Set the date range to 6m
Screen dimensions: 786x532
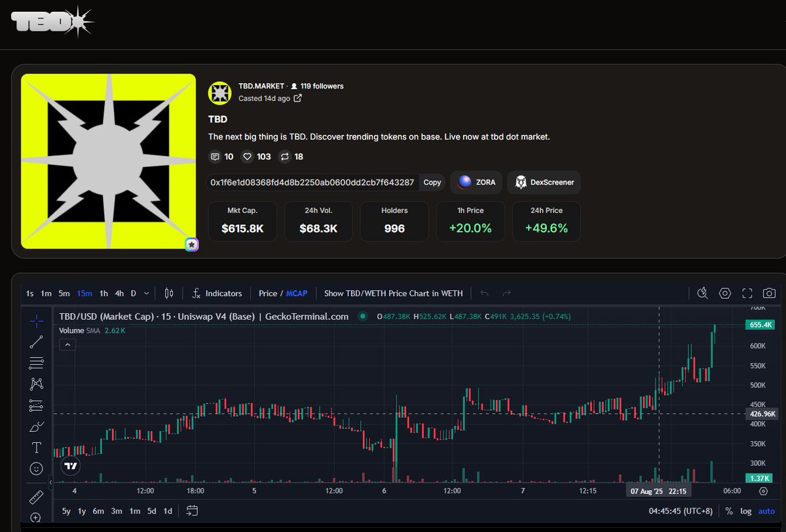98,510
